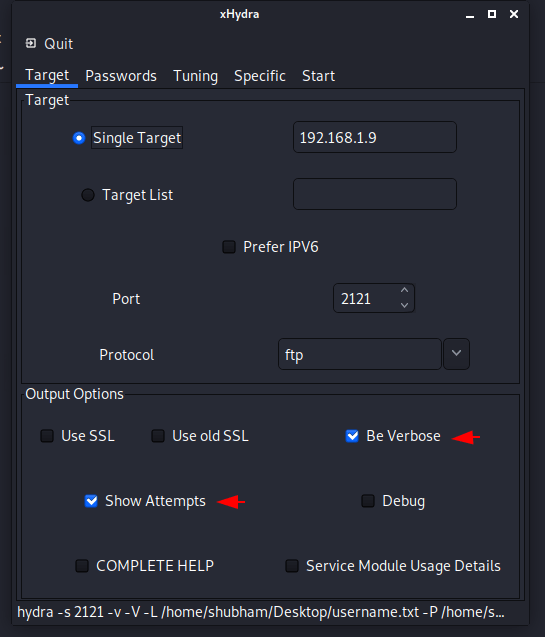This screenshot has width=545, height=637.
Task: Uncheck the Be Verbose checkbox
Action: [352, 436]
